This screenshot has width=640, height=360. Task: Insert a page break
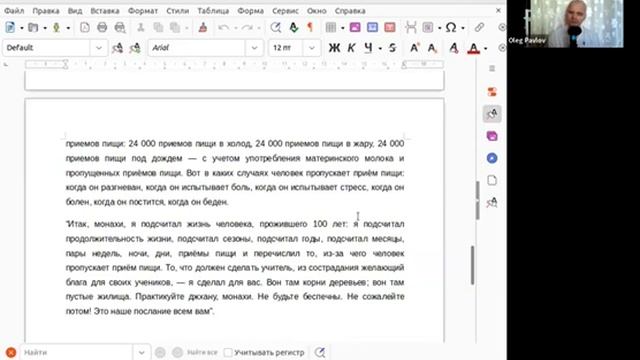411,27
